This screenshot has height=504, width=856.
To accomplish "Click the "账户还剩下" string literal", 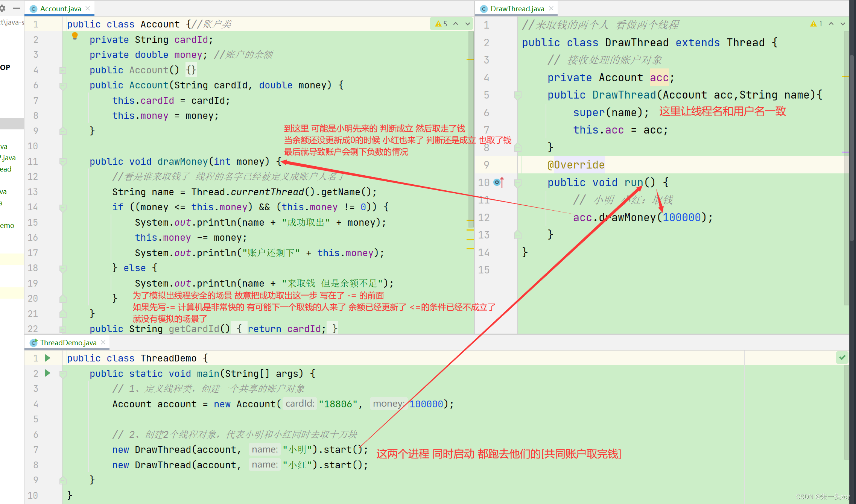I will tap(271, 253).
